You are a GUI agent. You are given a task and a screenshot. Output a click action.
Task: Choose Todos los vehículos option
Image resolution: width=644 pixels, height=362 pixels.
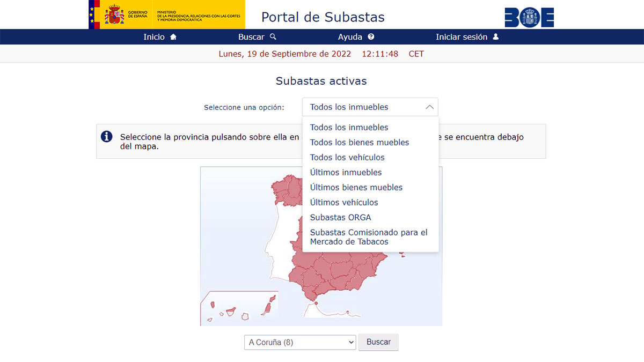347,157
